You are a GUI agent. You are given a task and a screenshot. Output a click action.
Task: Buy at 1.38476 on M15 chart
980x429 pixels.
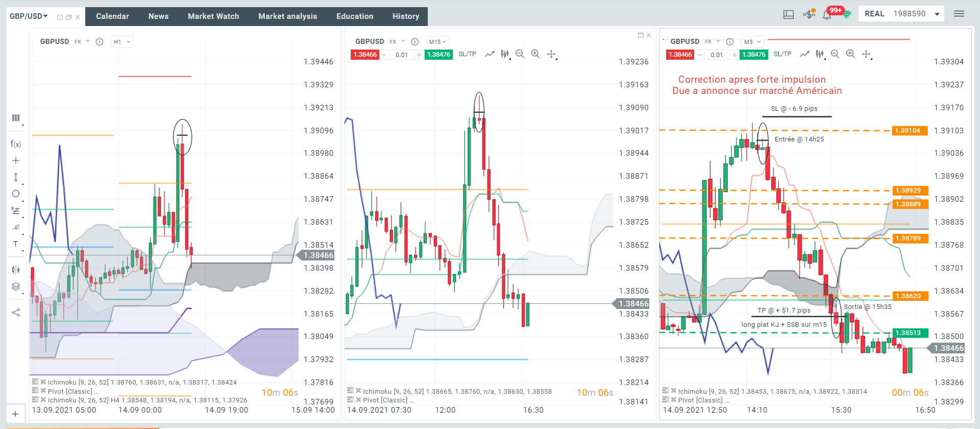(439, 55)
